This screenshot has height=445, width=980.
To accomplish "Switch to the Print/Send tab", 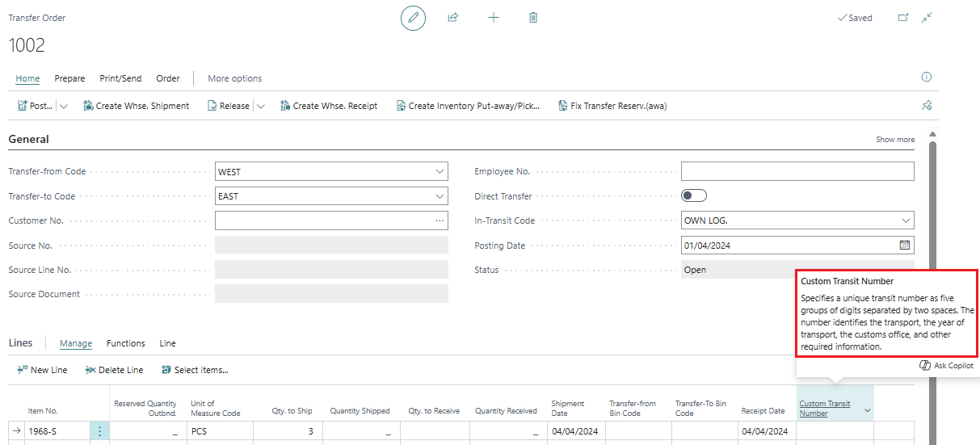I will 120,78.
